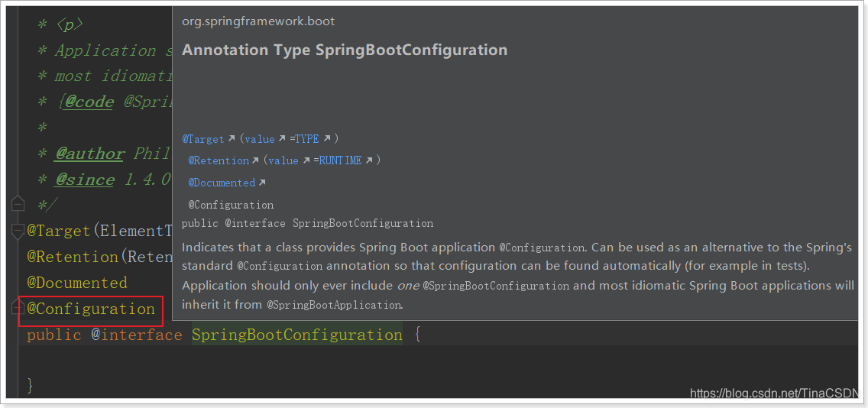Screen dimensions: 868x408
Task: Click the @Configuration annotation in the editor
Action: tap(91, 309)
